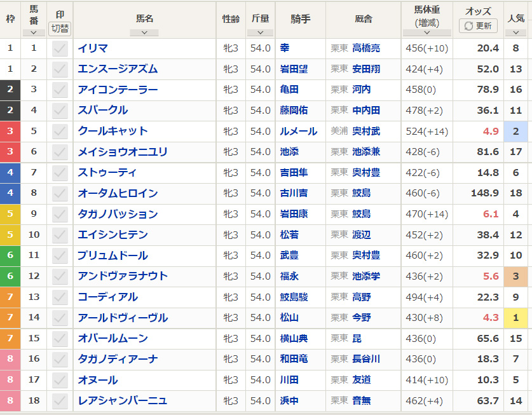The width and height of the screenshot is (532, 415).
Task: Toggle the checkmark for ストゥーティ
Action: pyautogui.click(x=60, y=173)
